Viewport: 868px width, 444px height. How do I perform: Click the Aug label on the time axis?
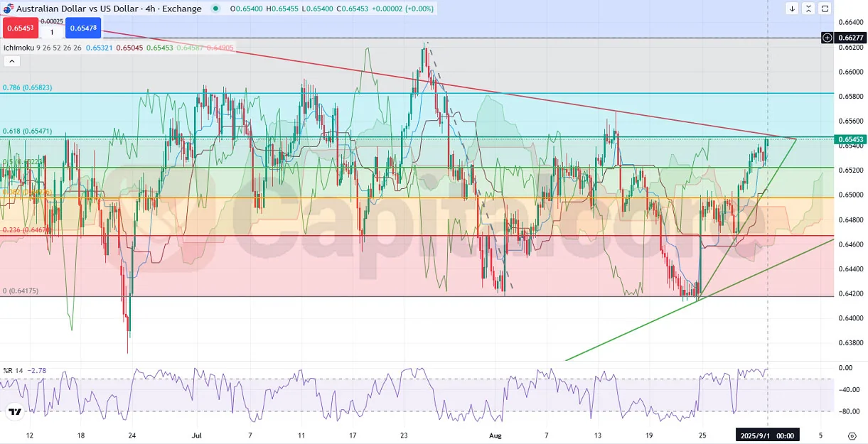pos(496,435)
